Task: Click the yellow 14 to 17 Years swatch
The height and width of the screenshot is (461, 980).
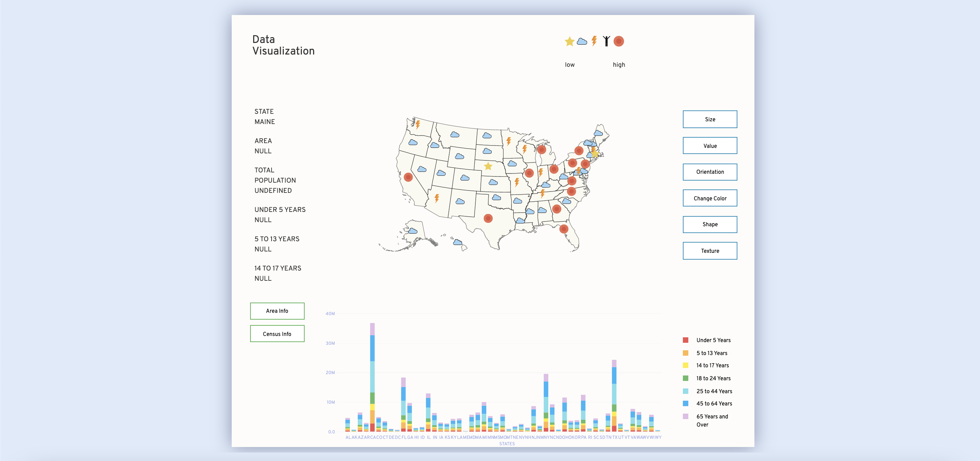Action: pyautogui.click(x=685, y=365)
